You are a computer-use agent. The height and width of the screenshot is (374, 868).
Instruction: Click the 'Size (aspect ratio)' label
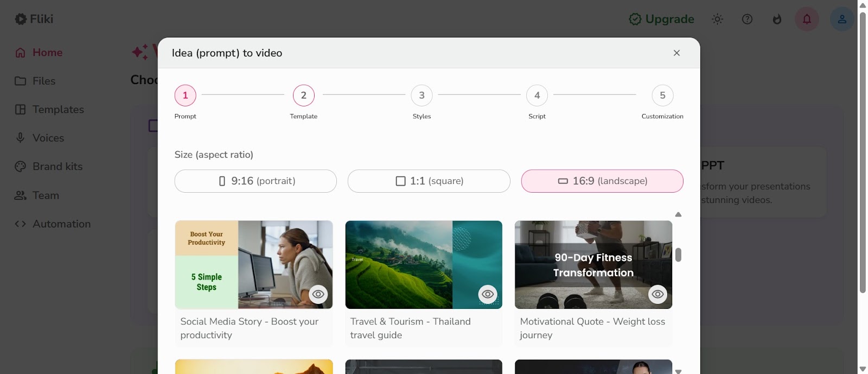click(214, 155)
